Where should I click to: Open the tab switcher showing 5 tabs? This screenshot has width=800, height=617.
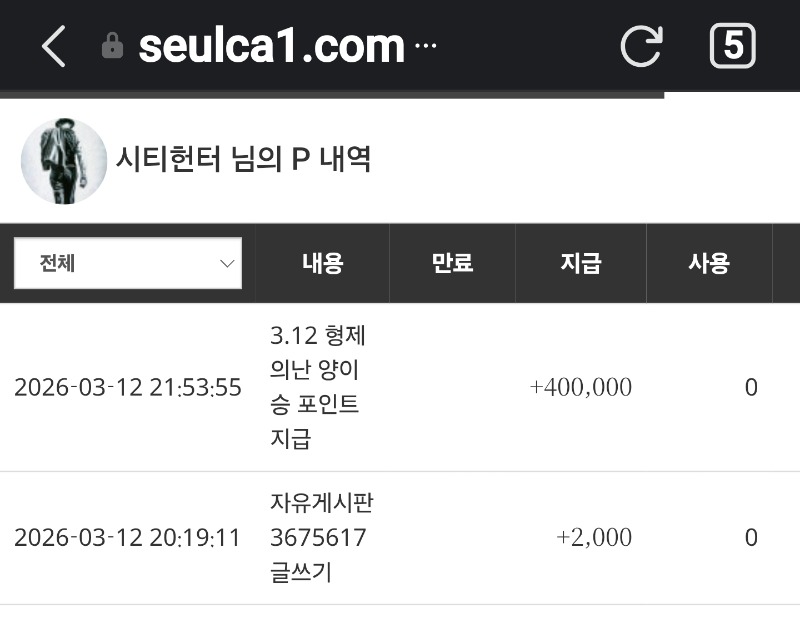click(732, 46)
